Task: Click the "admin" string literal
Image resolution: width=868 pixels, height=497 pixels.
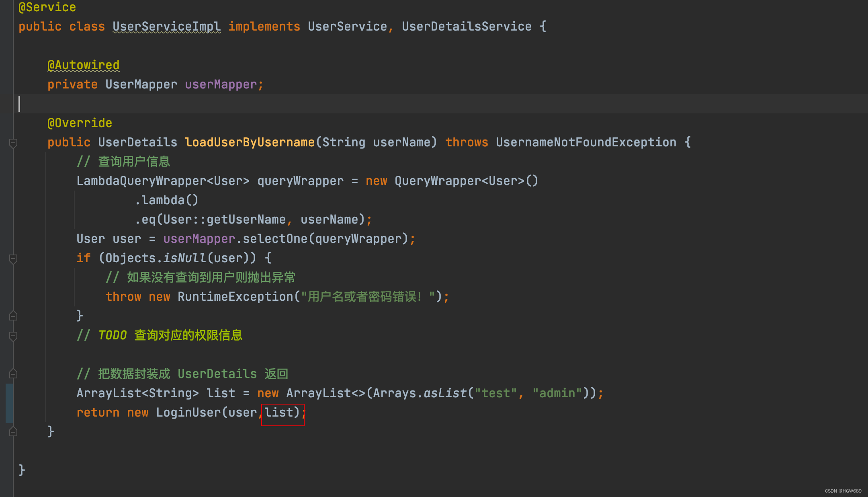Action: 557,393
